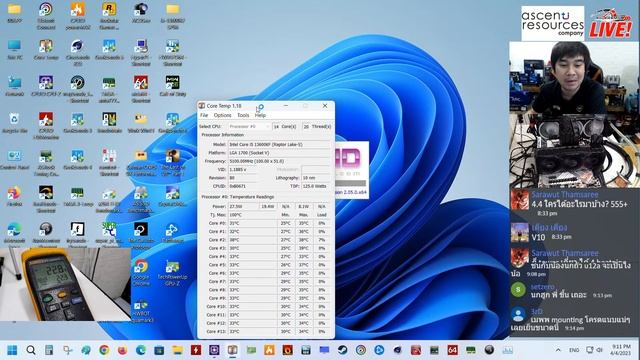Launch TechPowerUp GPU-Z desktop shortcut
Screen dimensions: 640x360
pos(172,273)
